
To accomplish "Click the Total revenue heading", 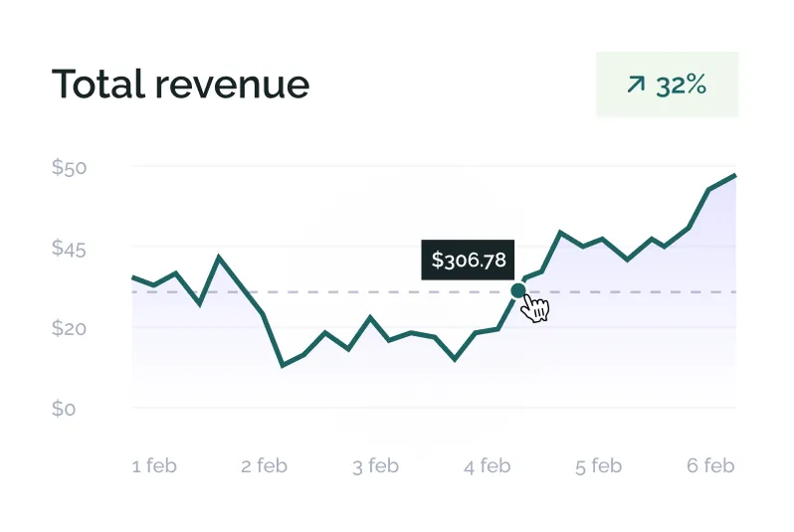I will pyautogui.click(x=180, y=85).
